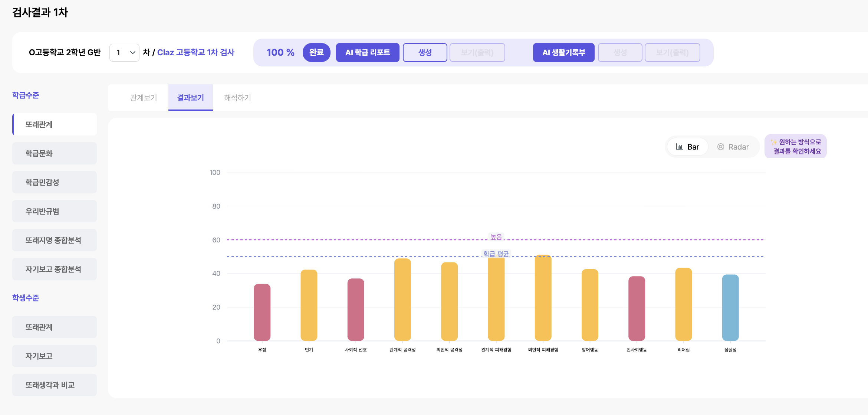Select 학급문화 in the sidebar
The height and width of the screenshot is (415, 868).
tap(55, 153)
